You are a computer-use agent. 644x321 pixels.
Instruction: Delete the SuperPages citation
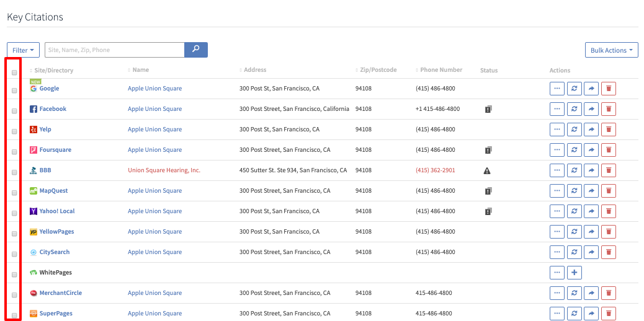pyautogui.click(x=609, y=313)
